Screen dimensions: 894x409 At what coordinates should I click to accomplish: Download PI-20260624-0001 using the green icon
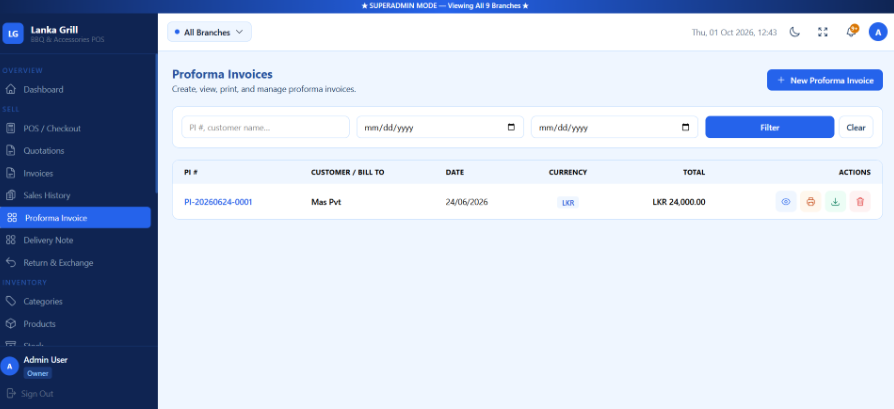pyautogui.click(x=835, y=201)
